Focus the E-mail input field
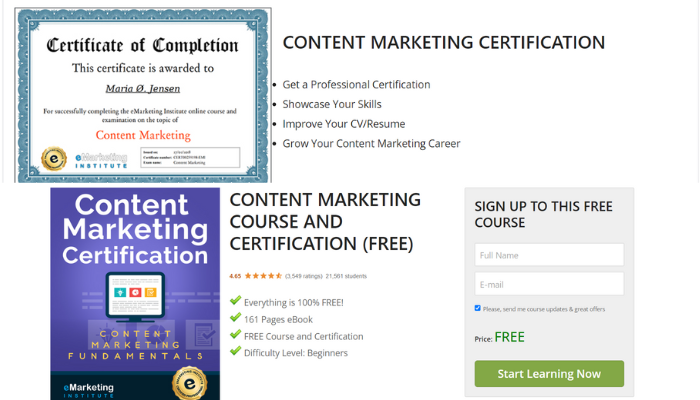 coord(549,284)
